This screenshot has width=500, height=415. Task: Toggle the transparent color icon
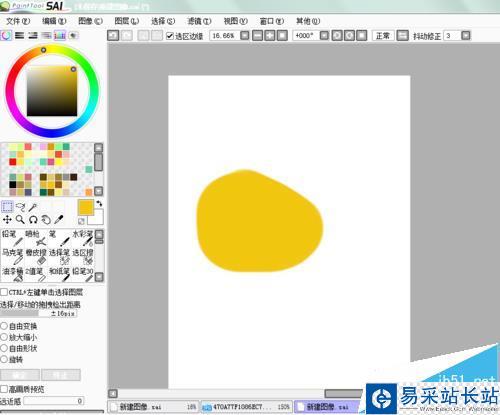(81, 221)
